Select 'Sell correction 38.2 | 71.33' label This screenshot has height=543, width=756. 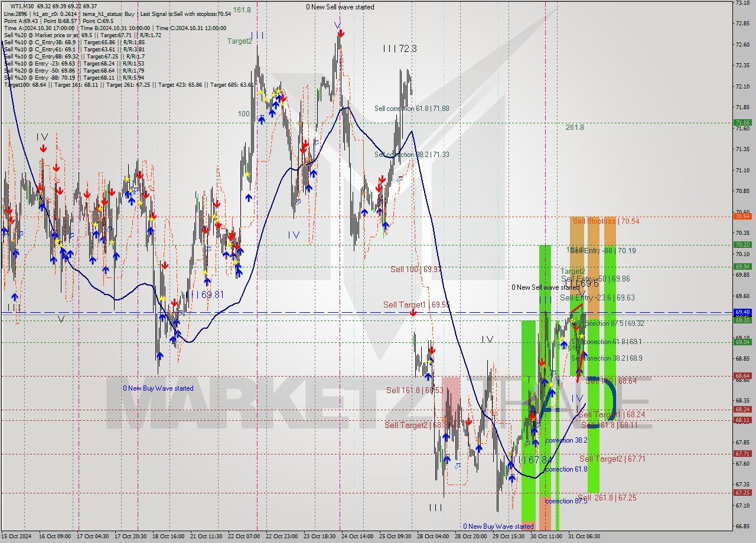pyautogui.click(x=412, y=155)
